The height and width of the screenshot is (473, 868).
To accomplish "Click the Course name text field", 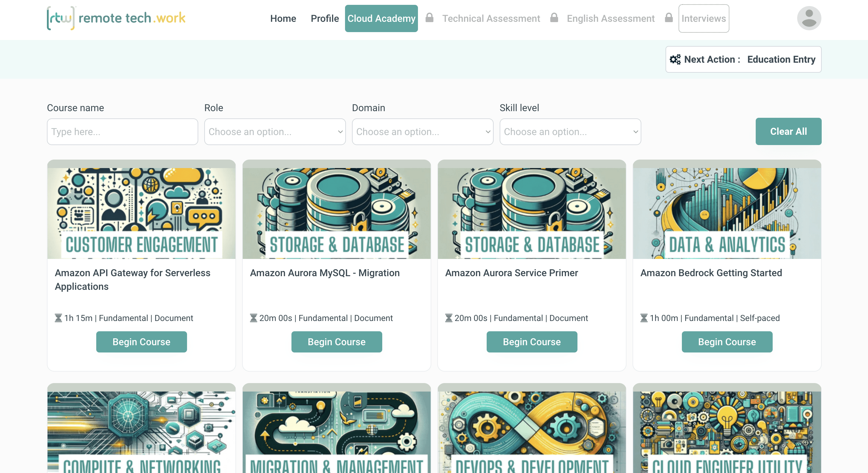I will pyautogui.click(x=122, y=131).
